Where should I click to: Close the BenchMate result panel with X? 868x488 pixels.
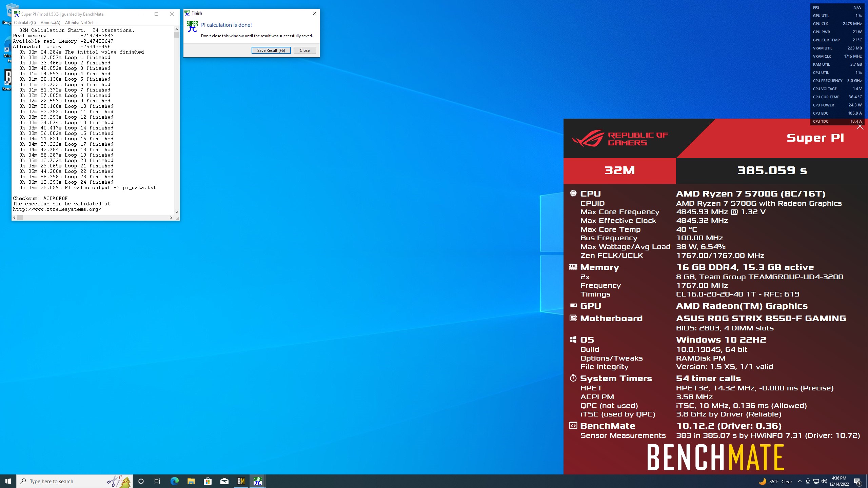pos(860,127)
